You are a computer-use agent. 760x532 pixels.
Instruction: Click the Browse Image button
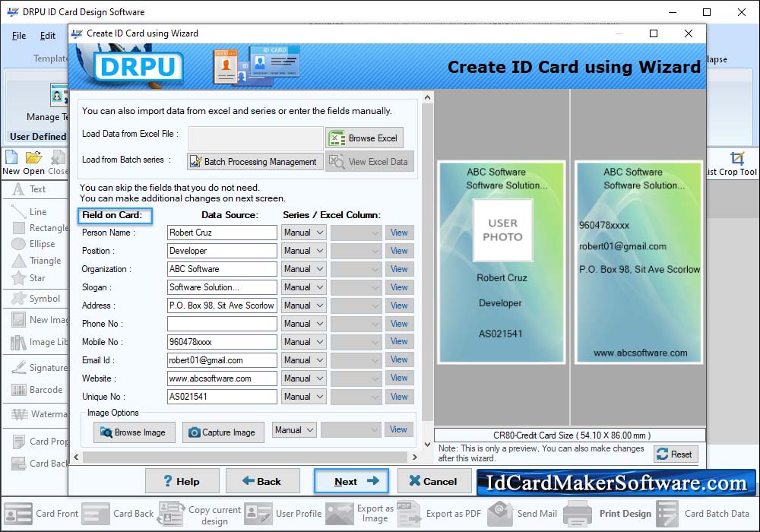134,432
